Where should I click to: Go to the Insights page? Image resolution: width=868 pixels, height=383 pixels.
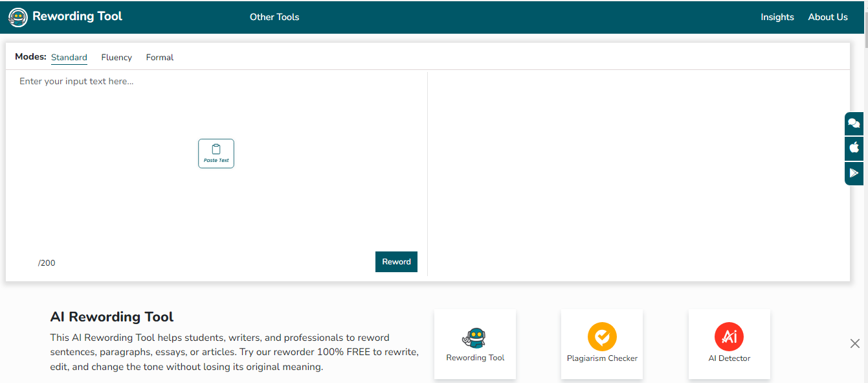click(x=777, y=17)
